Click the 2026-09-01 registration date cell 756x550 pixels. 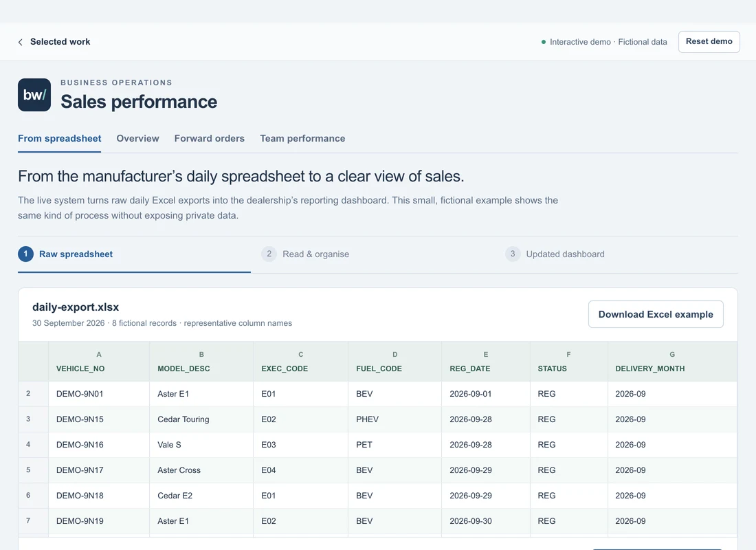pos(486,394)
